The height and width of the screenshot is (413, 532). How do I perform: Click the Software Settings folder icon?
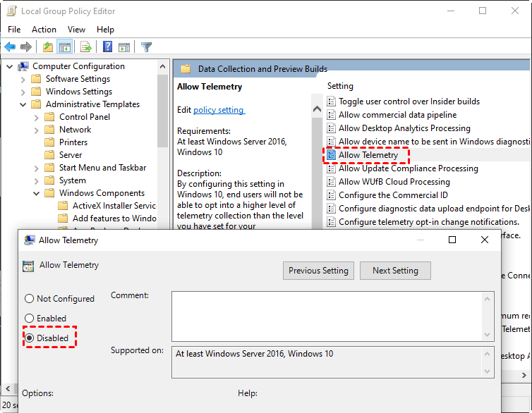coord(36,79)
